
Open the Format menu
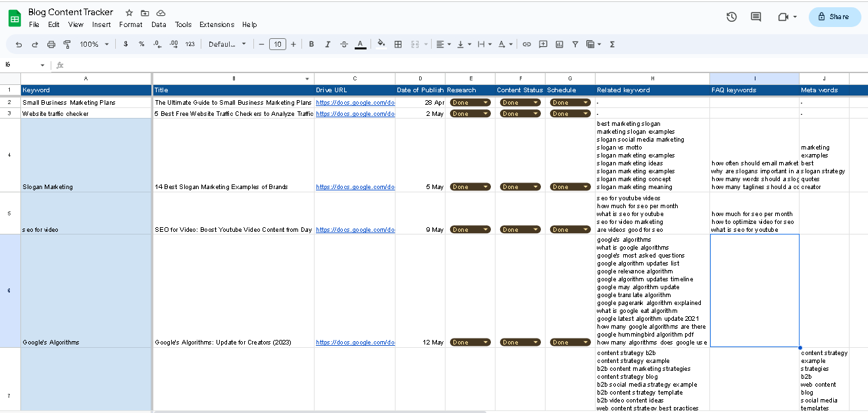click(131, 24)
